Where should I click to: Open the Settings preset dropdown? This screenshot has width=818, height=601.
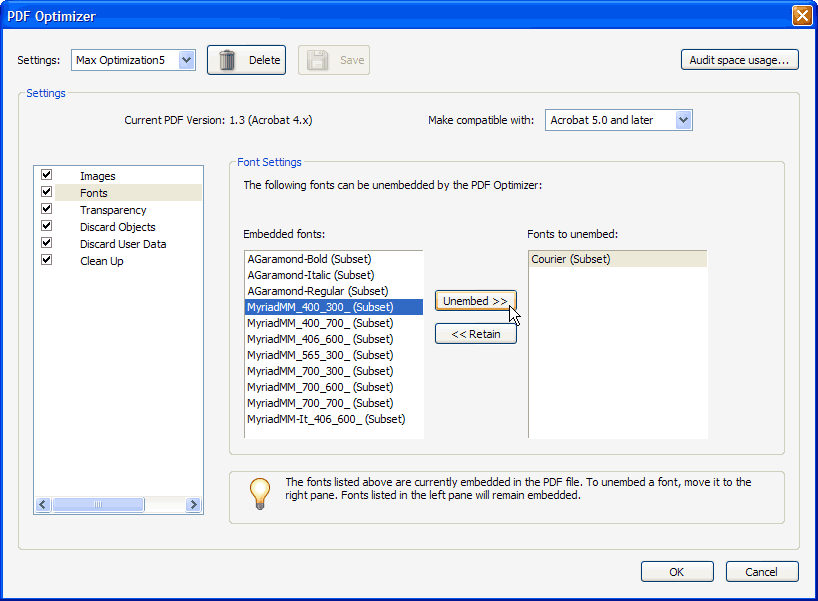pyautogui.click(x=186, y=60)
